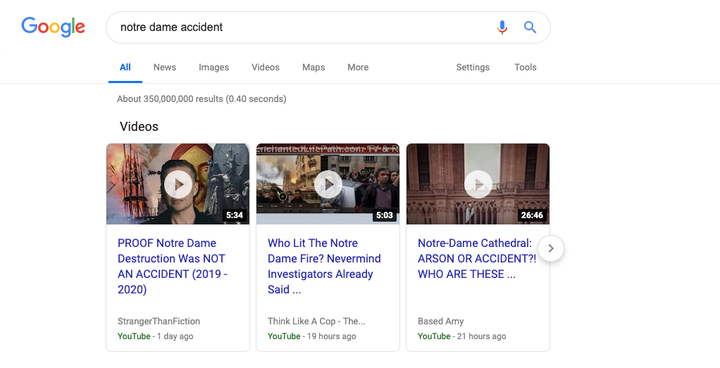Click the StrangerThanFiction channel name
This screenshot has height=368, width=720.
pos(159,321)
